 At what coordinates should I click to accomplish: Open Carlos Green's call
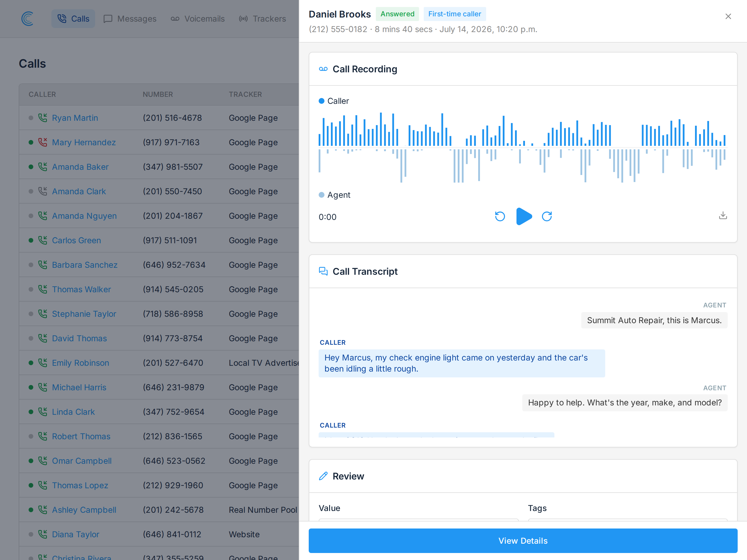coord(76,240)
